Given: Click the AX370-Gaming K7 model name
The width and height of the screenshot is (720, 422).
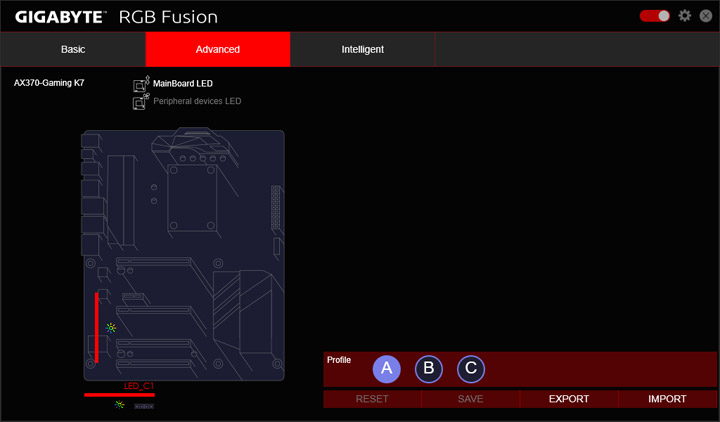Looking at the screenshot, I should pyautogui.click(x=49, y=83).
